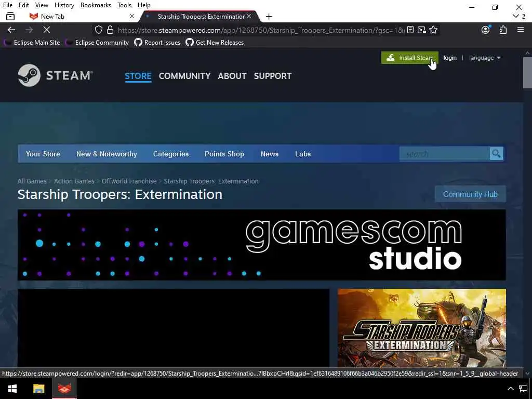Open the language dropdown

485,58
